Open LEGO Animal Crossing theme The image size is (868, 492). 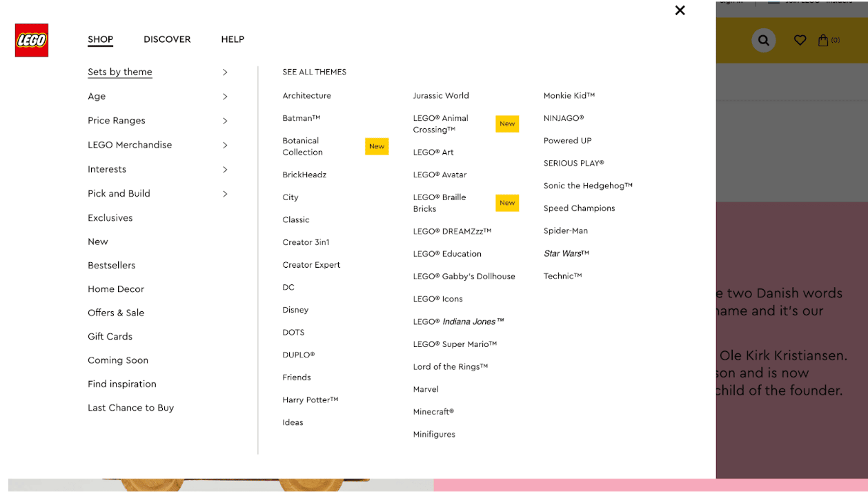click(440, 124)
